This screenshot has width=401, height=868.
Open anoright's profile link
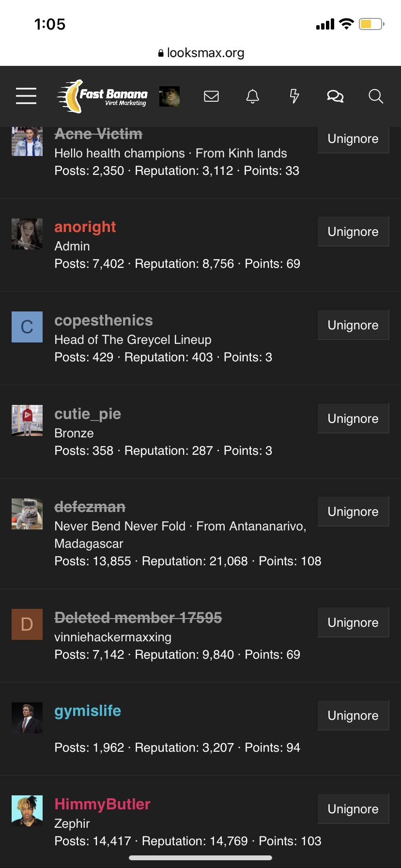pyautogui.click(x=85, y=227)
